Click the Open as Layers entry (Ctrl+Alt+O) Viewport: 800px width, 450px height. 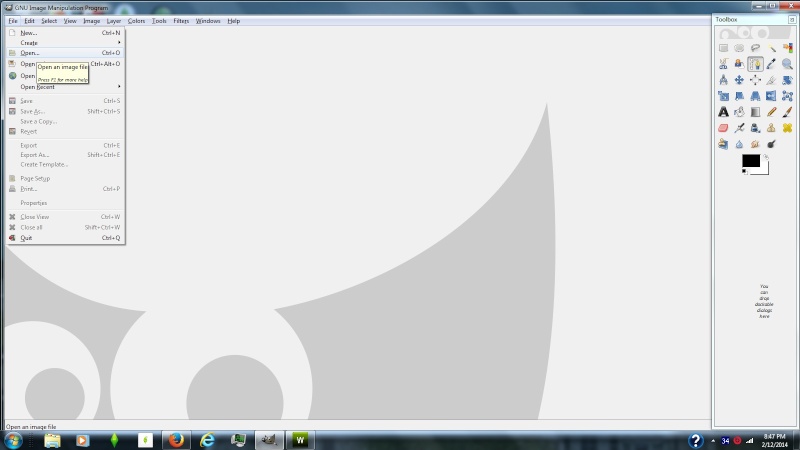pos(65,64)
